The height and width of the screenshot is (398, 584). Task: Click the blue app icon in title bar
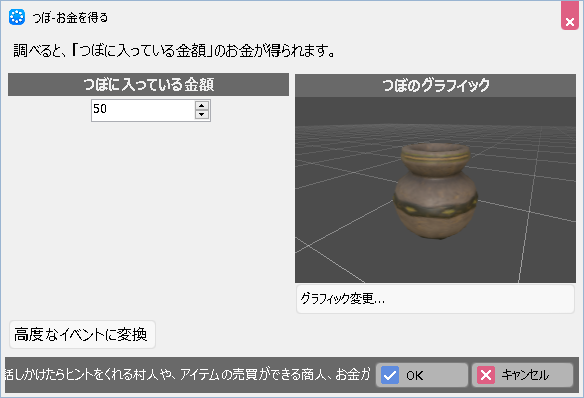[17, 17]
